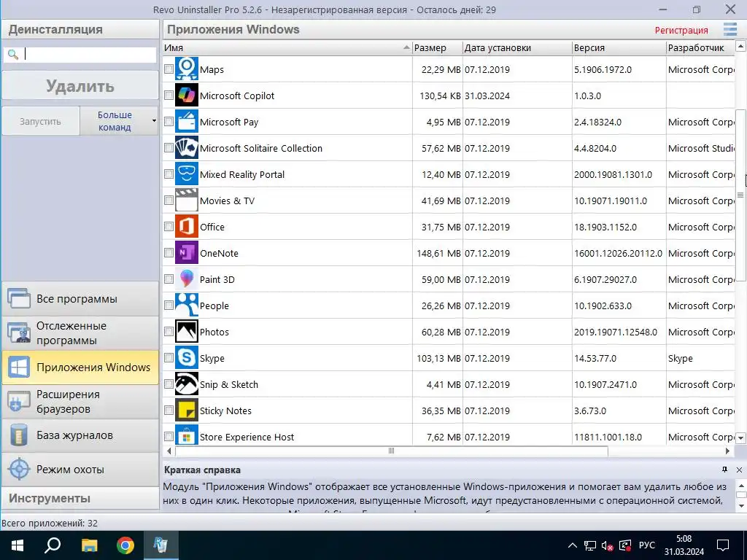Select the Microsoft Solitaire Collection checkbox
This screenshot has height=560, width=747.
169,147
